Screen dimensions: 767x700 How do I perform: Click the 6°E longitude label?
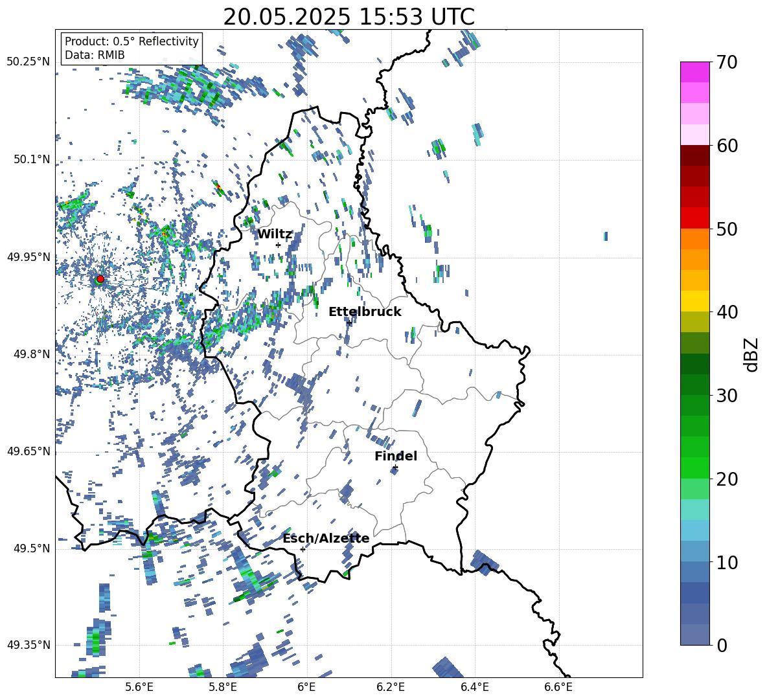point(306,687)
